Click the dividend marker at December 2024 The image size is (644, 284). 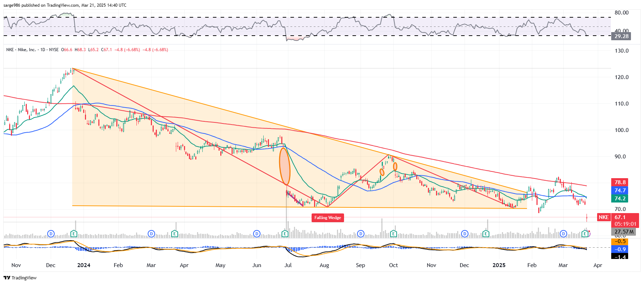coord(465,234)
